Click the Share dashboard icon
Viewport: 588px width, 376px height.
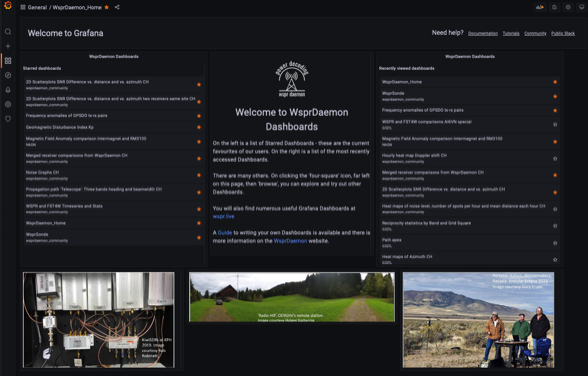117,7
